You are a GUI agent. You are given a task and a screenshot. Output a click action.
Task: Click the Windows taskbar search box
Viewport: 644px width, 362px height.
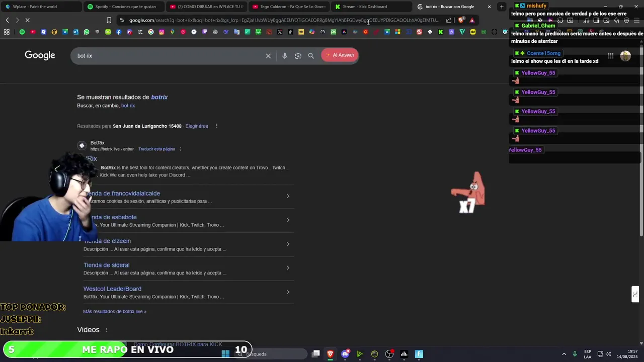pos(272,354)
